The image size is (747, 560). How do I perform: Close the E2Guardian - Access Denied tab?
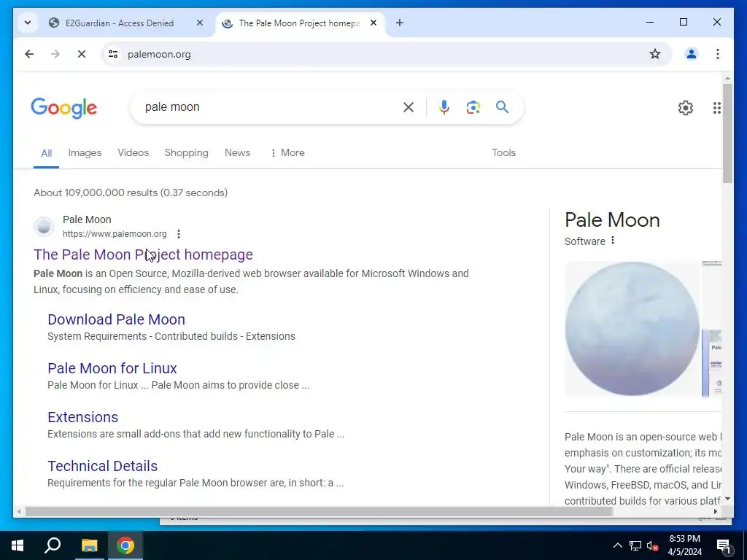click(x=200, y=23)
